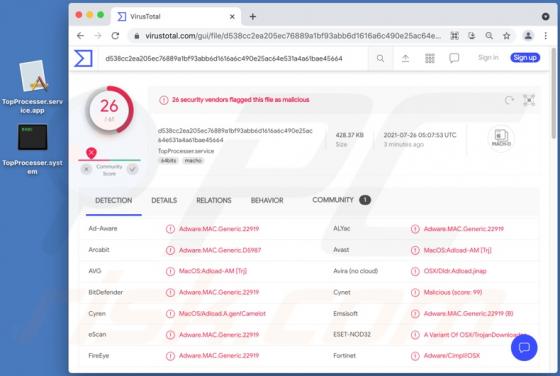Bookmark the page with star icon

pos(506,36)
